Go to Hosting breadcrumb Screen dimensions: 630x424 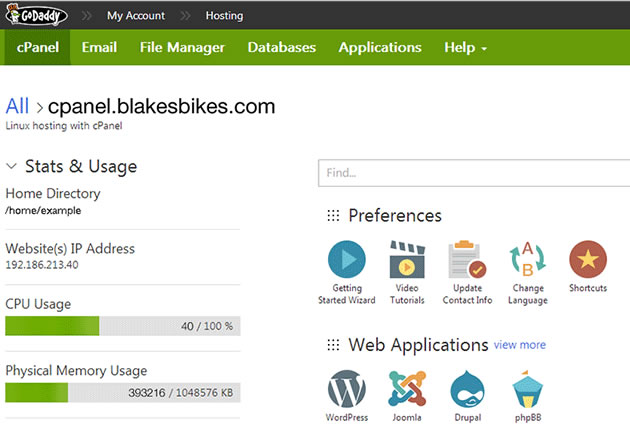click(x=224, y=16)
